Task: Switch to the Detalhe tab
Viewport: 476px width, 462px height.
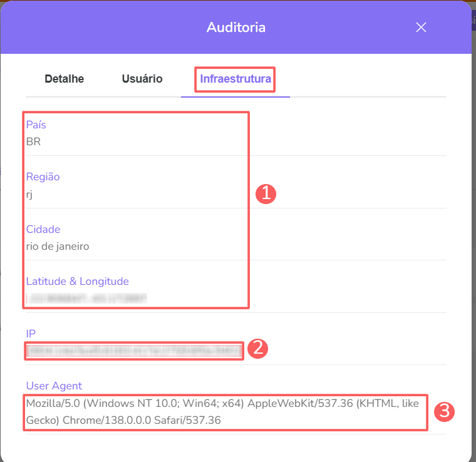Action: point(64,79)
